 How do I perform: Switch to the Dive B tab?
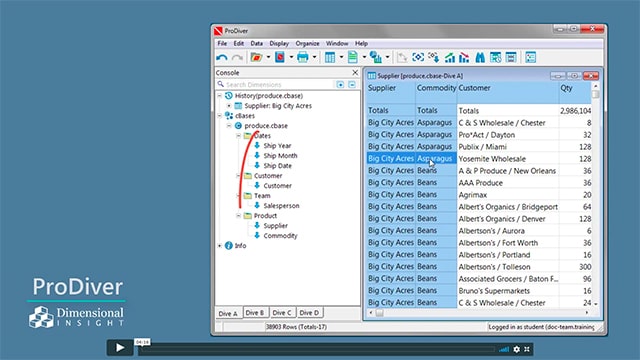click(x=256, y=313)
